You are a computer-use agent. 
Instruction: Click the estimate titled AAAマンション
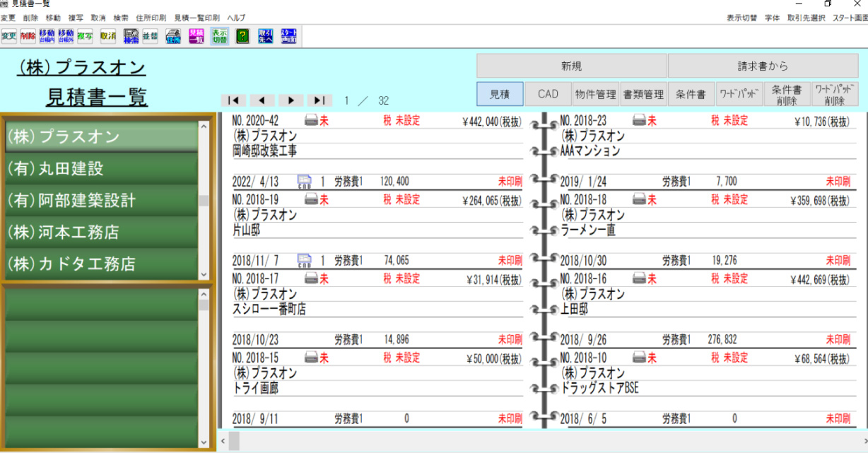pyautogui.click(x=590, y=151)
